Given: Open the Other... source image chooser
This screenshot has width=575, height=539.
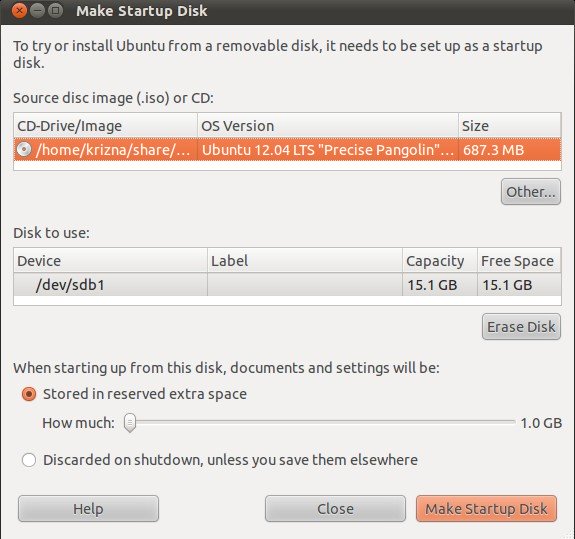Looking at the screenshot, I should 531,192.
